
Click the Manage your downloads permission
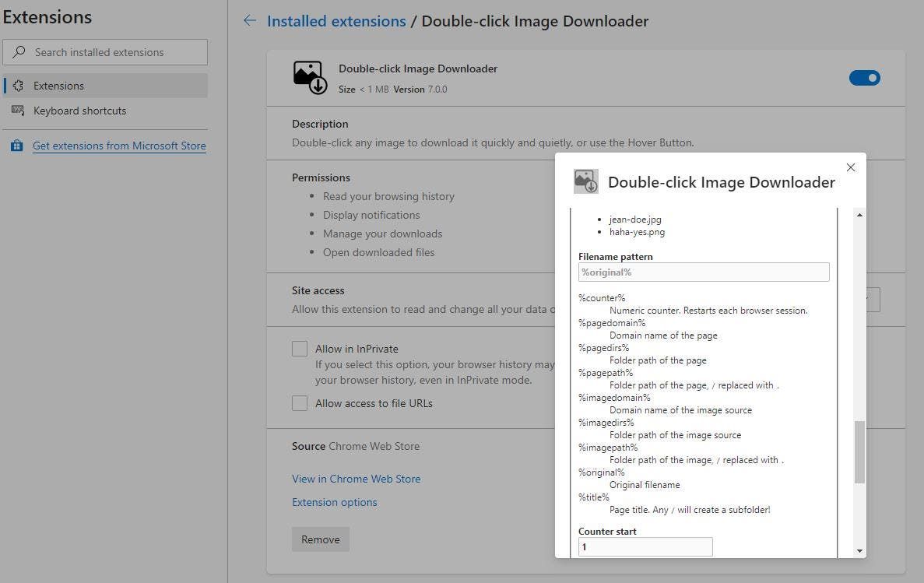point(382,234)
